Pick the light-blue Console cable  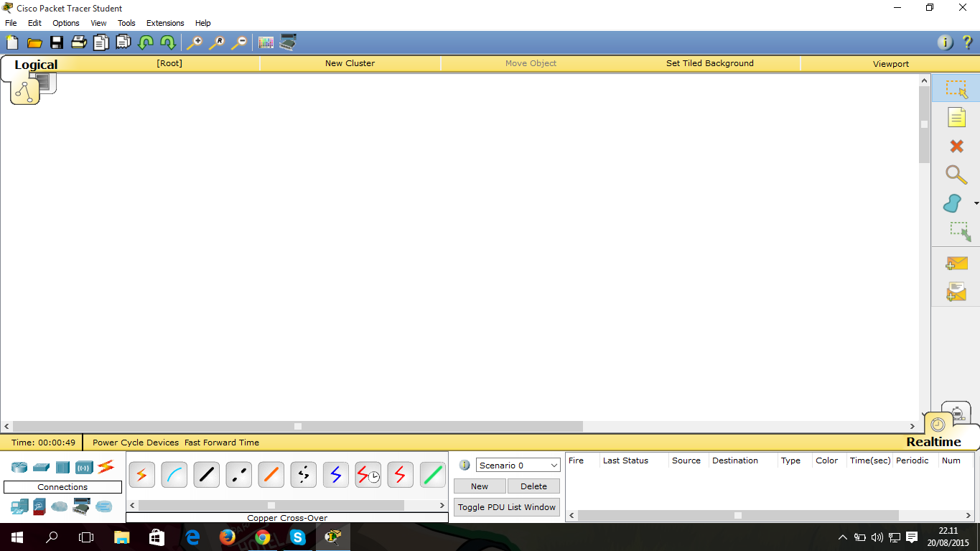174,475
